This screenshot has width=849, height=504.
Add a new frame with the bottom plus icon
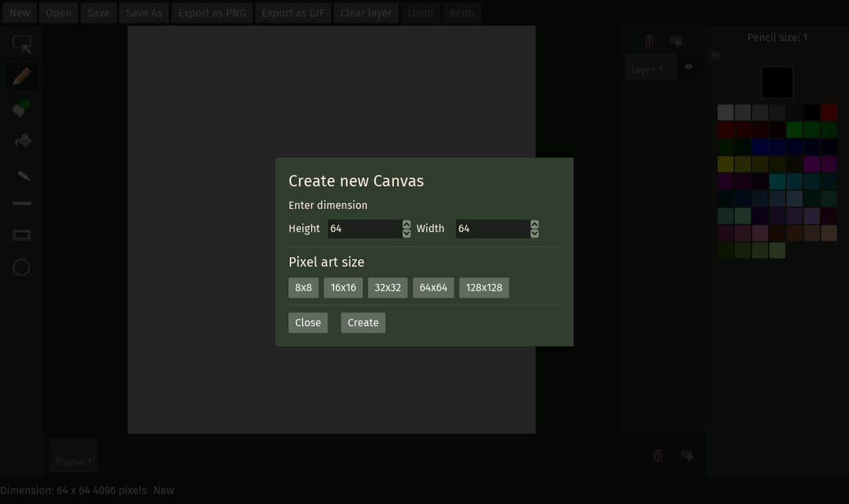coord(687,456)
